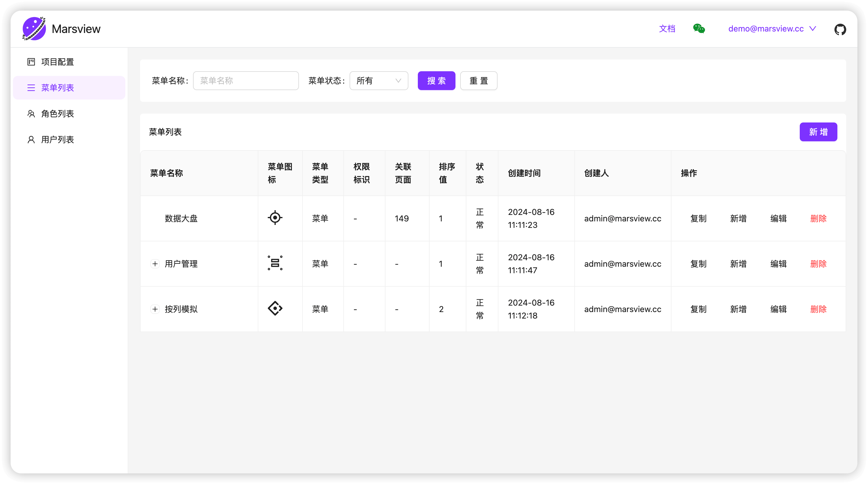Click the 2024-08-16 11:11:23 timestamp
Viewport: 868px width, 484px height.
(x=531, y=218)
